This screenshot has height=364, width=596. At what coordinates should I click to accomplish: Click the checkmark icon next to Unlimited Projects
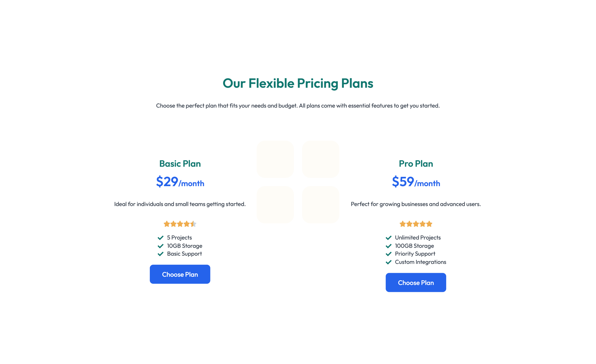pyautogui.click(x=388, y=237)
